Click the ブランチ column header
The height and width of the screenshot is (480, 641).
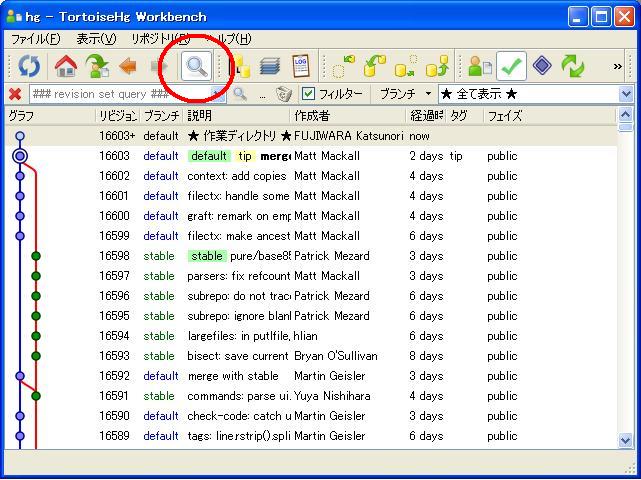(162, 116)
